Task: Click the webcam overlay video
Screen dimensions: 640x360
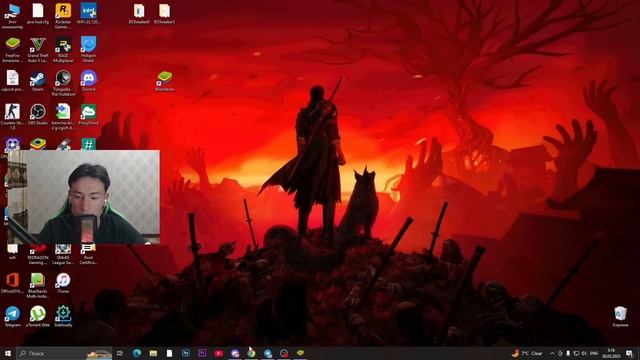Action: [84, 197]
